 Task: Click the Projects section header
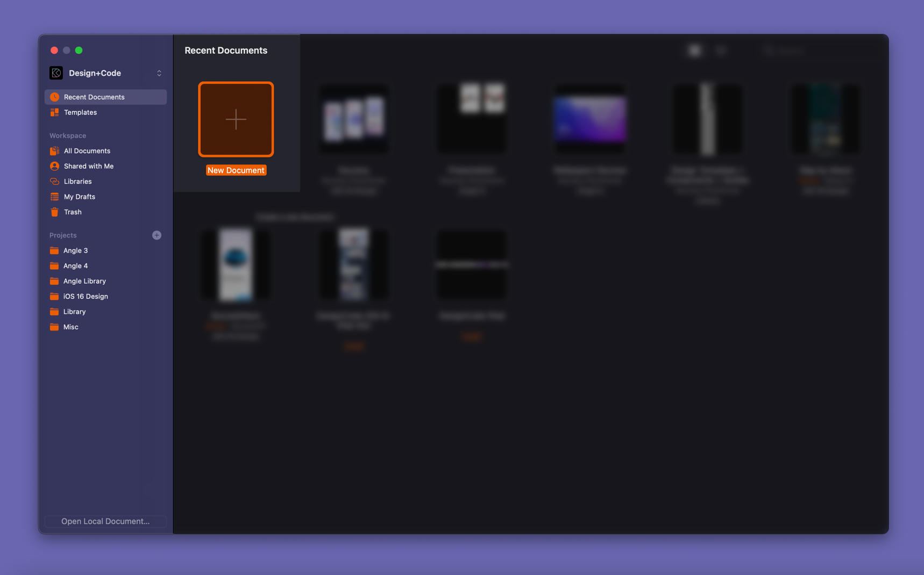point(63,235)
